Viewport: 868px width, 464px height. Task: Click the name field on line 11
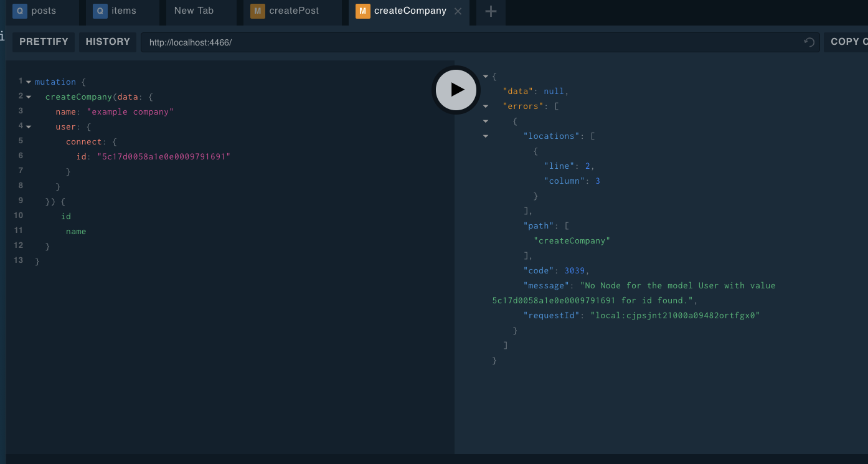pos(76,232)
